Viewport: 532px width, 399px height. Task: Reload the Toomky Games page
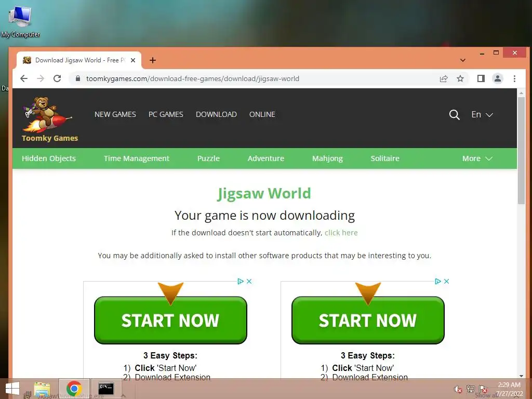tap(57, 79)
